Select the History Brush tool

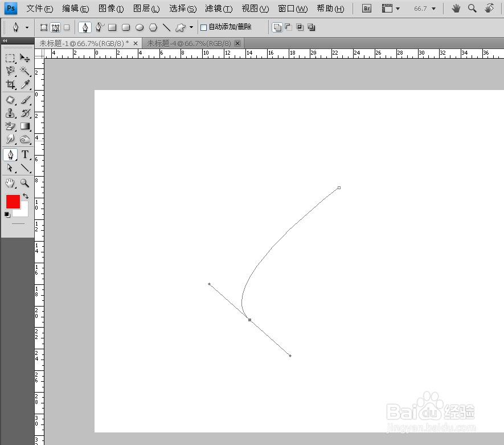coord(25,113)
